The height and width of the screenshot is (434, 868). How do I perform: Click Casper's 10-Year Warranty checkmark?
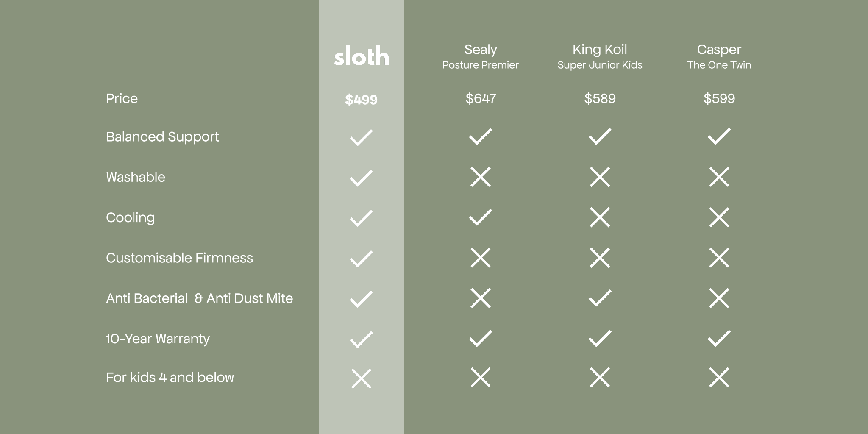coord(719,338)
